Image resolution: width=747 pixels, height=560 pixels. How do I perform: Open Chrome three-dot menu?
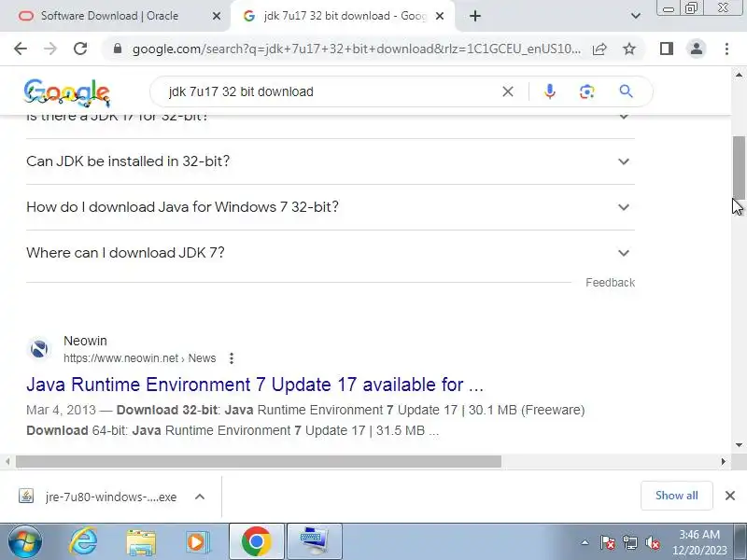(x=726, y=49)
